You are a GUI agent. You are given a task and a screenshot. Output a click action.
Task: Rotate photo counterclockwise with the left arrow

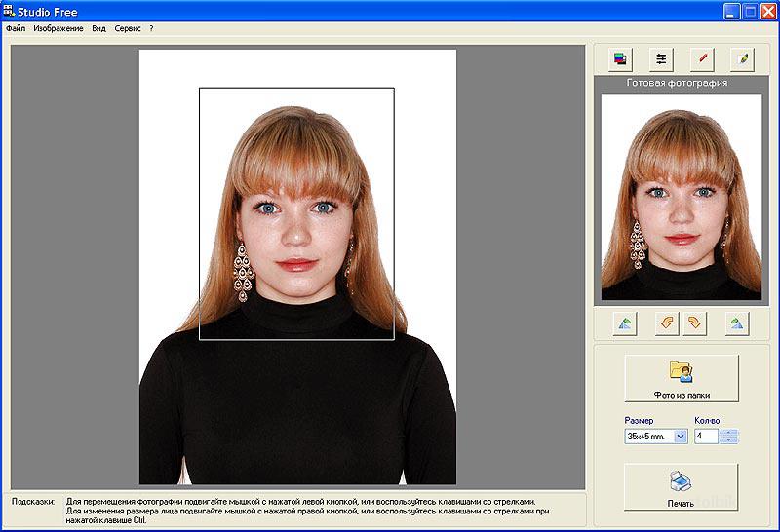(x=667, y=323)
